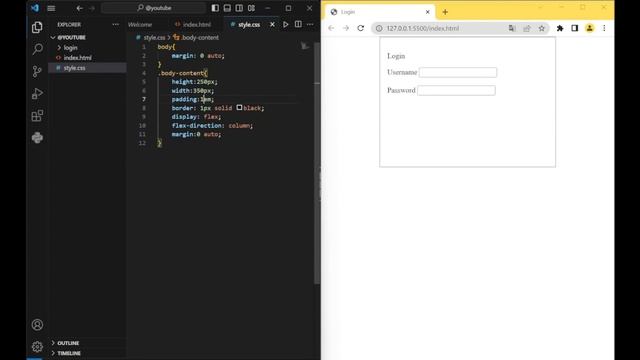Click the translate page icon
Viewport: 640px width, 360px height.
tap(512, 28)
